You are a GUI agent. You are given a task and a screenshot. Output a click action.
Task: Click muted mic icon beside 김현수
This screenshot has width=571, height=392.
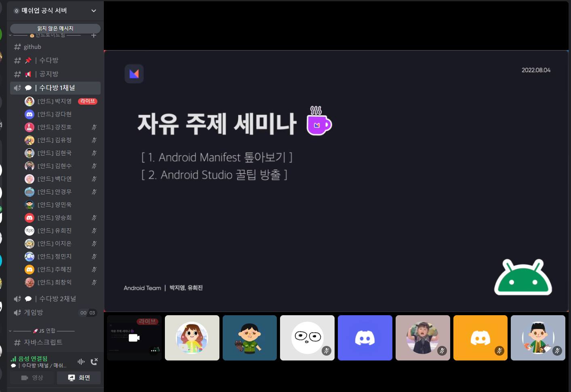(x=94, y=166)
